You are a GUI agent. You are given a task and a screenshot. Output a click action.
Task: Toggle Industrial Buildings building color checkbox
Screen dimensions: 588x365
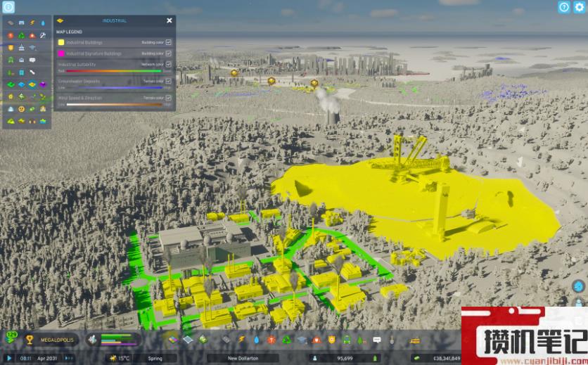click(168, 42)
